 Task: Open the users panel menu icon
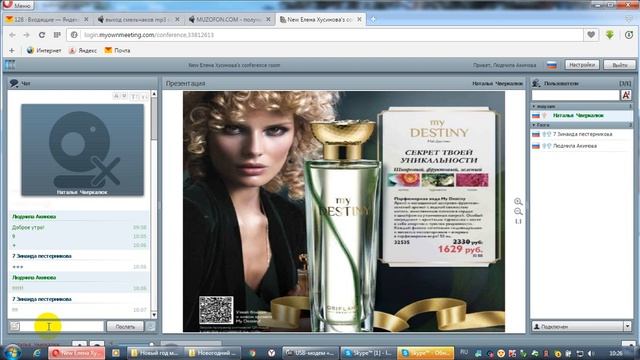click(536, 83)
